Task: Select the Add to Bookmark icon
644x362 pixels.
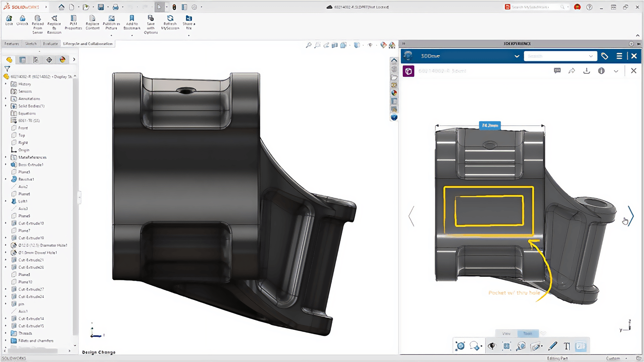Action: tap(132, 19)
